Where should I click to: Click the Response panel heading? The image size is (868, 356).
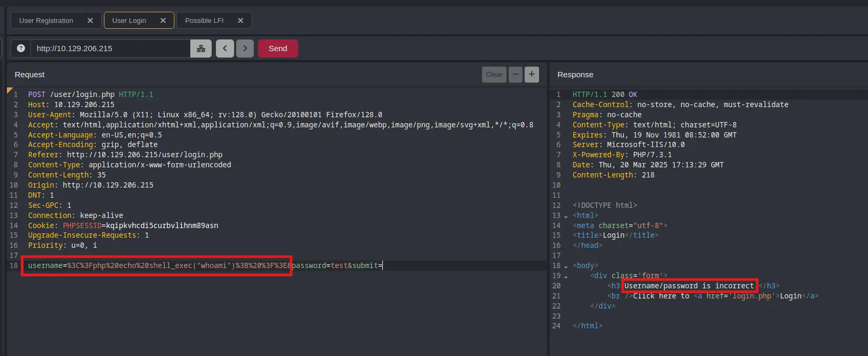click(x=575, y=75)
